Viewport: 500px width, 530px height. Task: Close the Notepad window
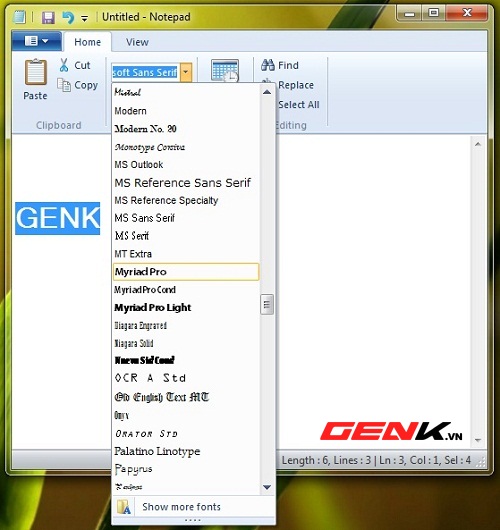[x=467, y=14]
